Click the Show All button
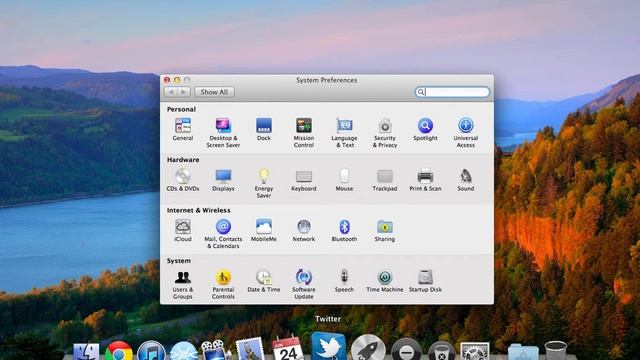This screenshot has width=640, height=360. click(x=214, y=92)
